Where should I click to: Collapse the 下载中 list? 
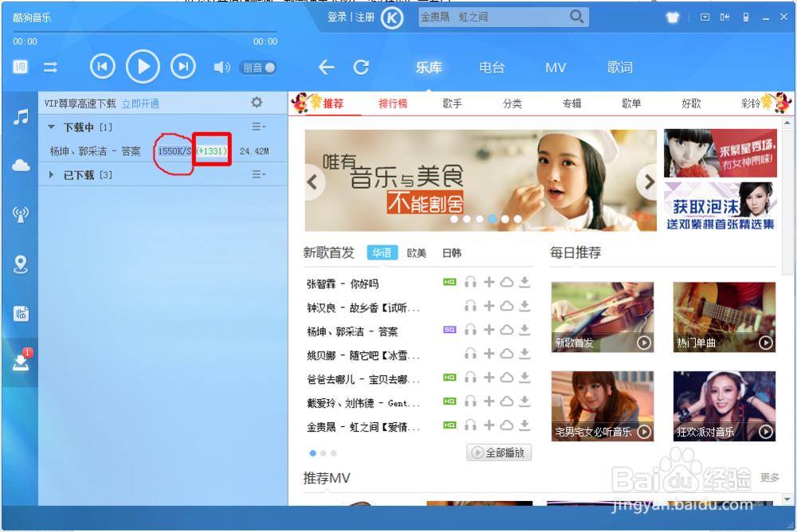click(51, 127)
